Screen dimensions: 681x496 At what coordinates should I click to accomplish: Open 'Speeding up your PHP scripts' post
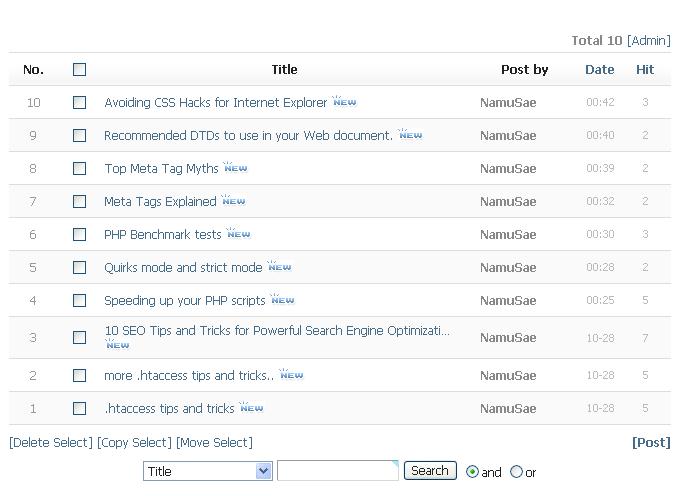click(x=185, y=300)
